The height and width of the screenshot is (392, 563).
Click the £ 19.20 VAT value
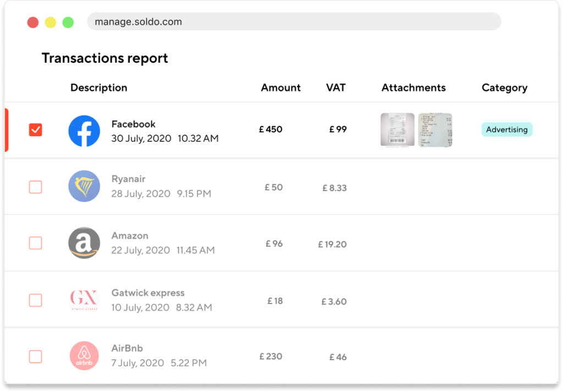point(333,245)
